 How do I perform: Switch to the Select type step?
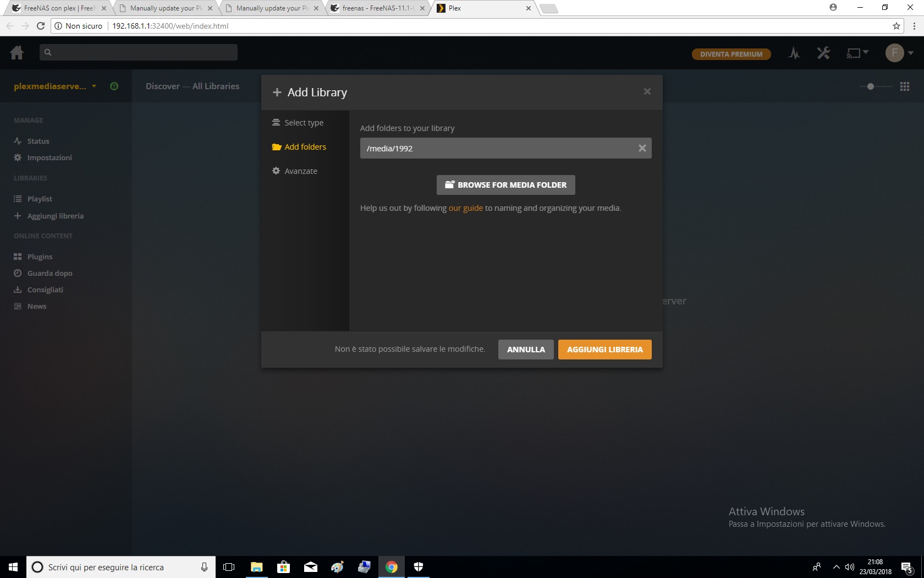(x=298, y=123)
